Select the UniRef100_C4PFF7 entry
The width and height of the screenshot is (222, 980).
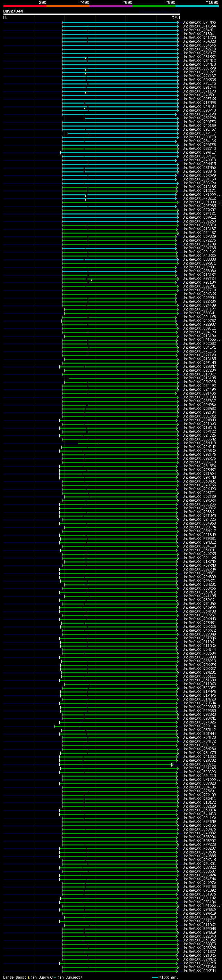click(199, 133)
